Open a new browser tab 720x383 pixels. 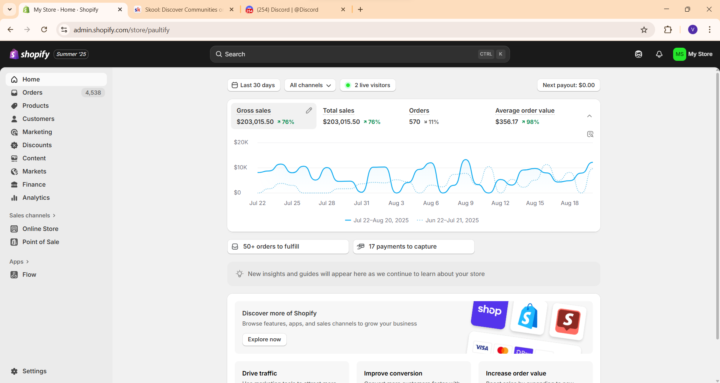(360, 9)
